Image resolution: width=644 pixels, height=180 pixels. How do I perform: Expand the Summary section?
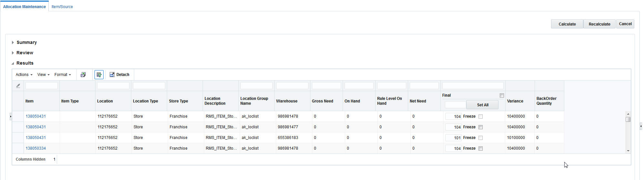point(13,42)
